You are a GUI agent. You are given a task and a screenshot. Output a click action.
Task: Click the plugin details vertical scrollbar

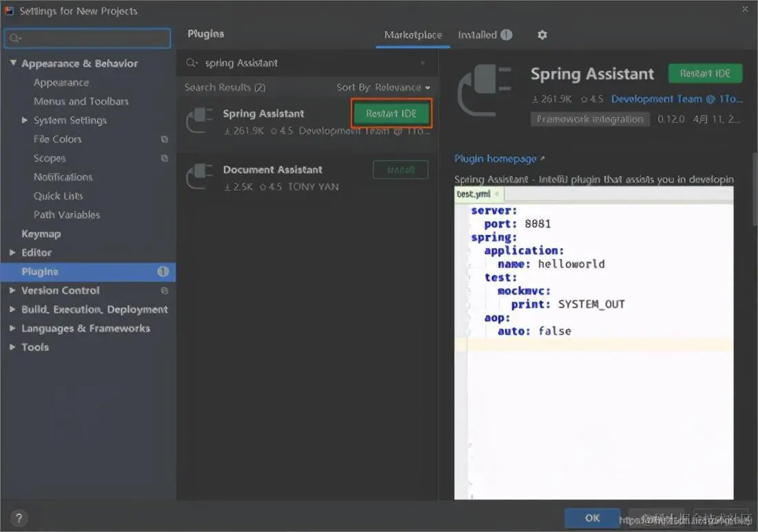click(x=754, y=189)
